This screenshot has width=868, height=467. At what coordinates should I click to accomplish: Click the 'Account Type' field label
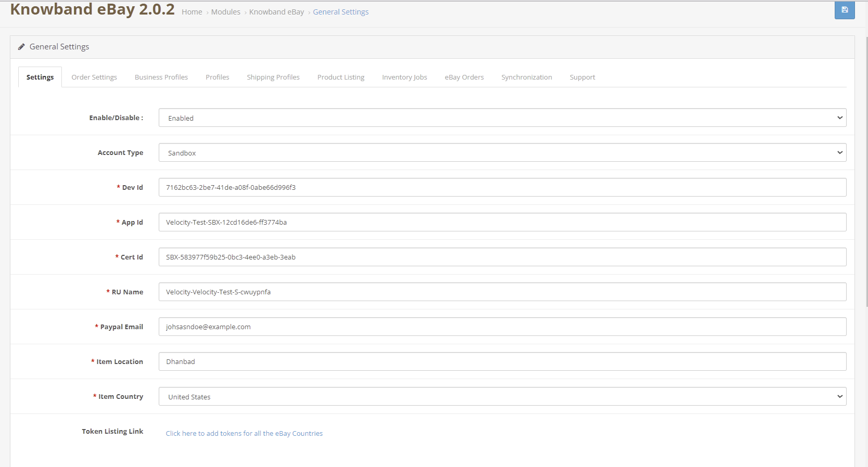[120, 152]
